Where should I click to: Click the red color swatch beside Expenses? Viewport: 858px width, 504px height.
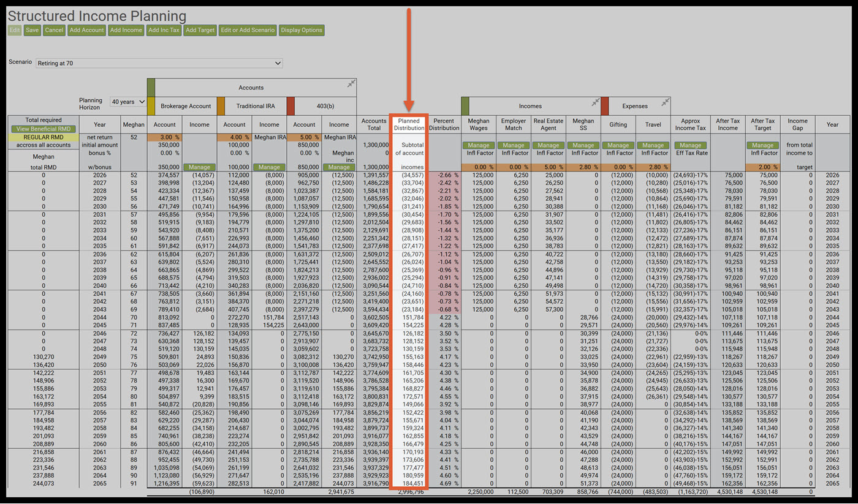604,106
